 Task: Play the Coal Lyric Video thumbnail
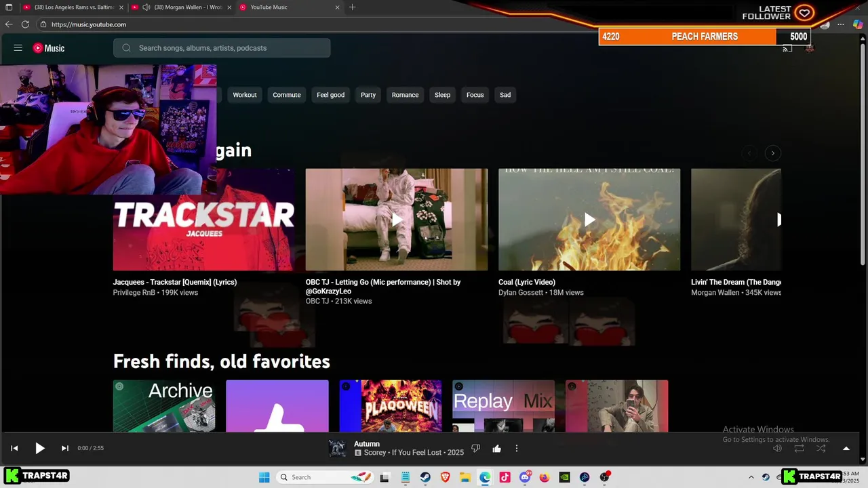coord(589,220)
